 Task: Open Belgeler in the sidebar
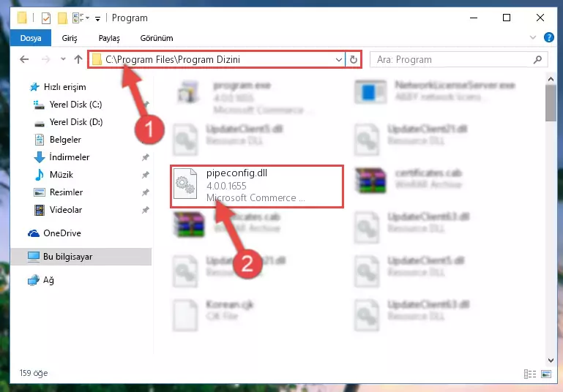coord(65,140)
